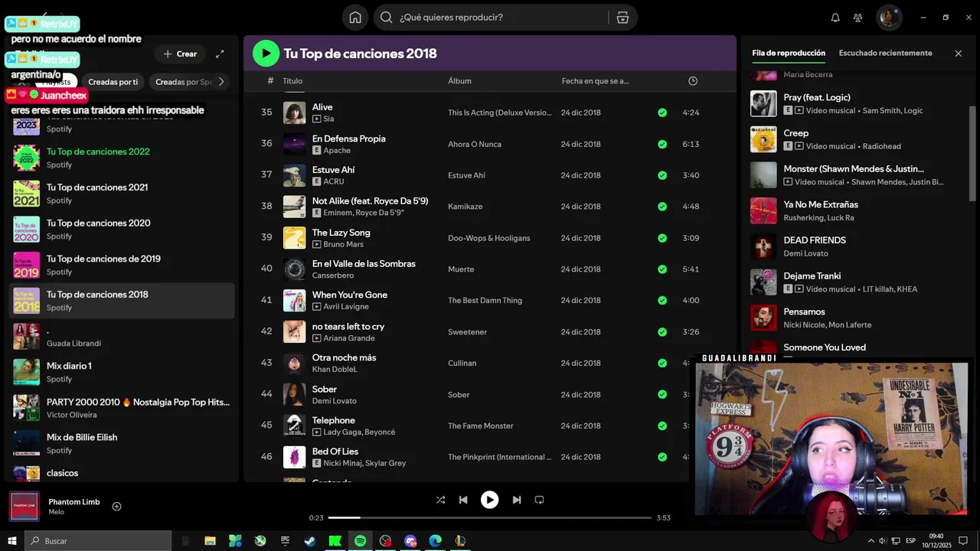The width and height of the screenshot is (980, 551).
Task: Open the Windows notification center icon
Action: click(963, 541)
